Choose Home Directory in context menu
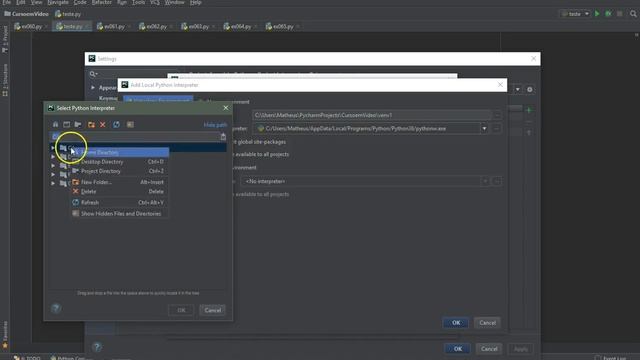This screenshot has width=640, height=360. (120, 152)
